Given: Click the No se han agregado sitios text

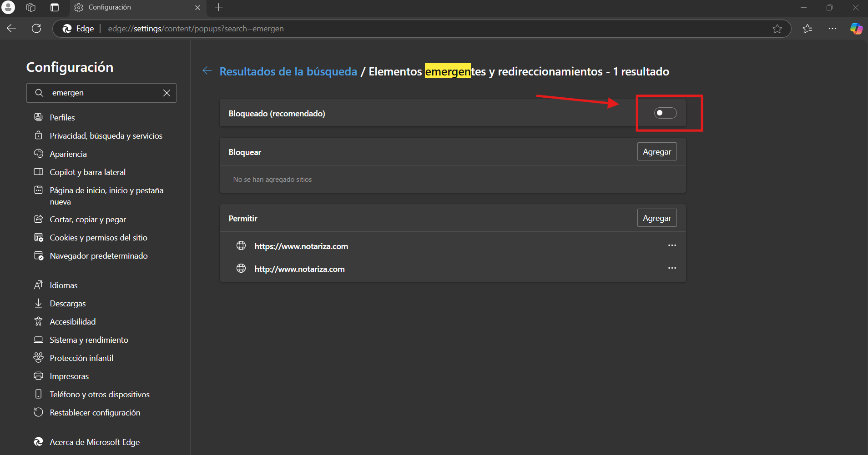Looking at the screenshot, I should 273,180.
